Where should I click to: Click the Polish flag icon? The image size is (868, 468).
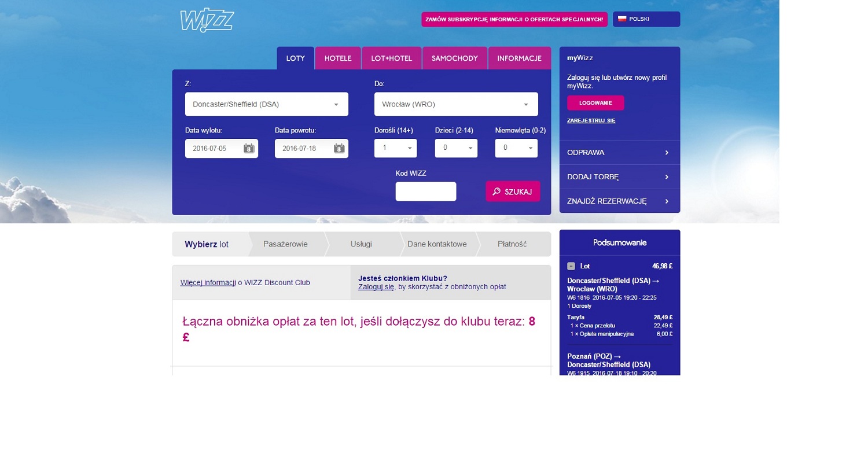click(622, 19)
